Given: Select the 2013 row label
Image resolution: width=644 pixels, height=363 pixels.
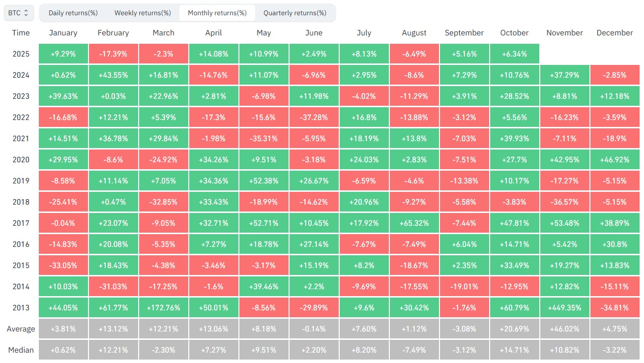Looking at the screenshot, I should click(21, 308).
